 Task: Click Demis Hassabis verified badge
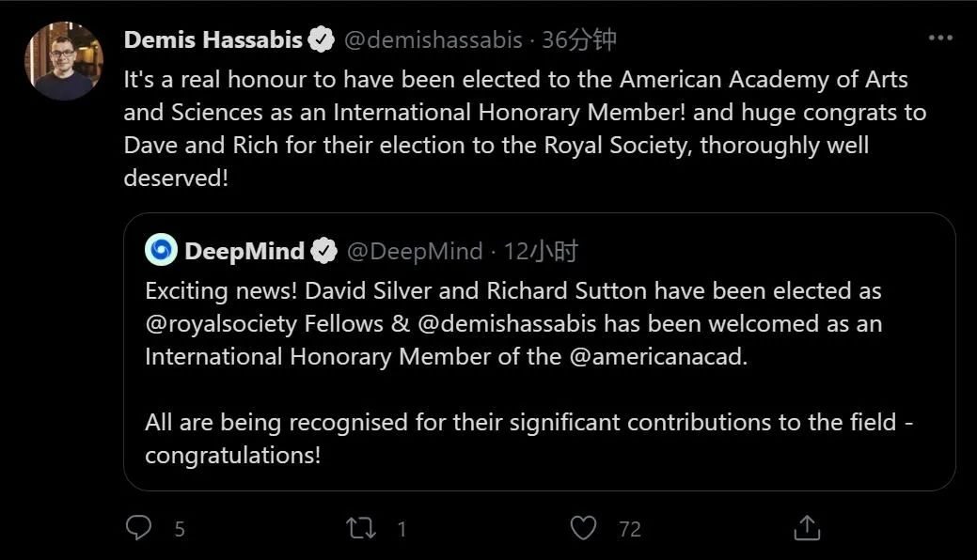[322, 40]
